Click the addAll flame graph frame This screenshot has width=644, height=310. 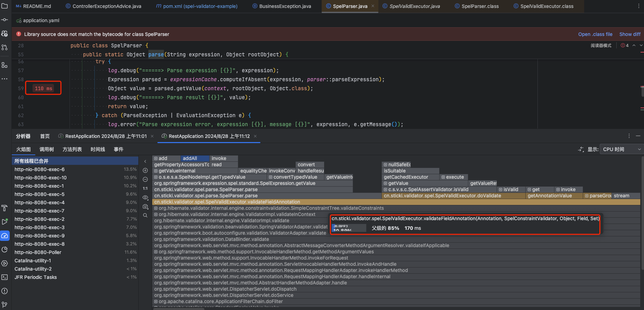pyautogui.click(x=195, y=158)
